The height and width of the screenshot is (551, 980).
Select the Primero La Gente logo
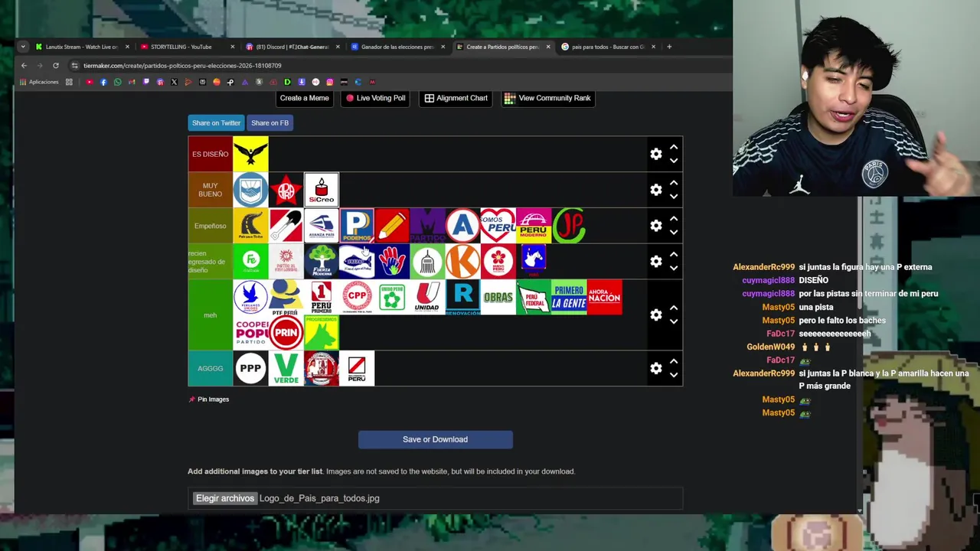tap(568, 297)
